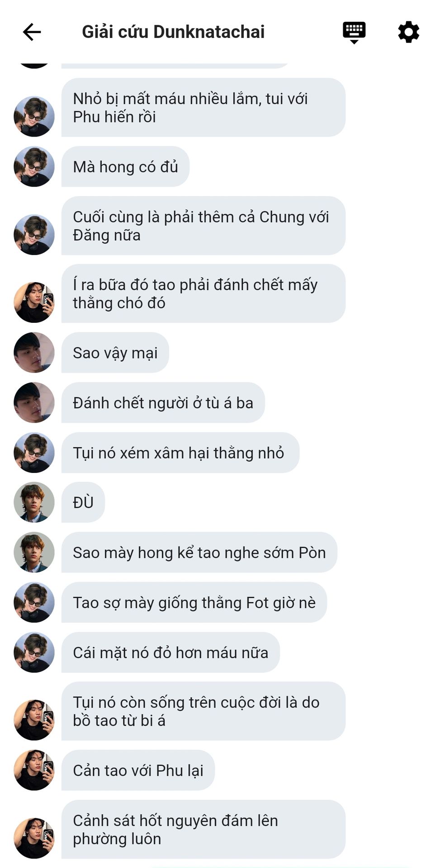
Task: Tap avatar beside 'Cản tao với Phu lại'
Action: coord(34,770)
